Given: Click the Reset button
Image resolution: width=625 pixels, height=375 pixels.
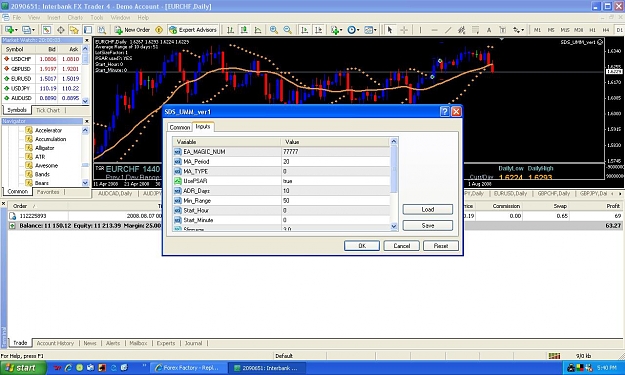Looking at the screenshot, I should [x=441, y=246].
